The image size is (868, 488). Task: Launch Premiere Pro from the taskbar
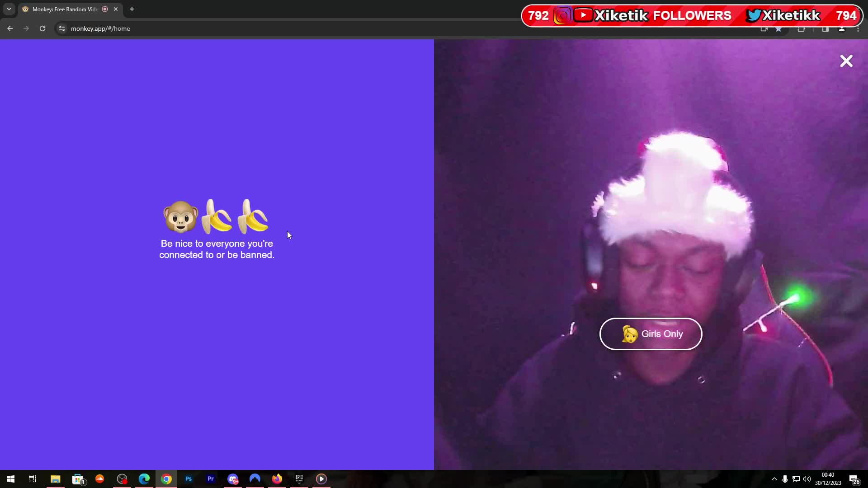(x=211, y=479)
